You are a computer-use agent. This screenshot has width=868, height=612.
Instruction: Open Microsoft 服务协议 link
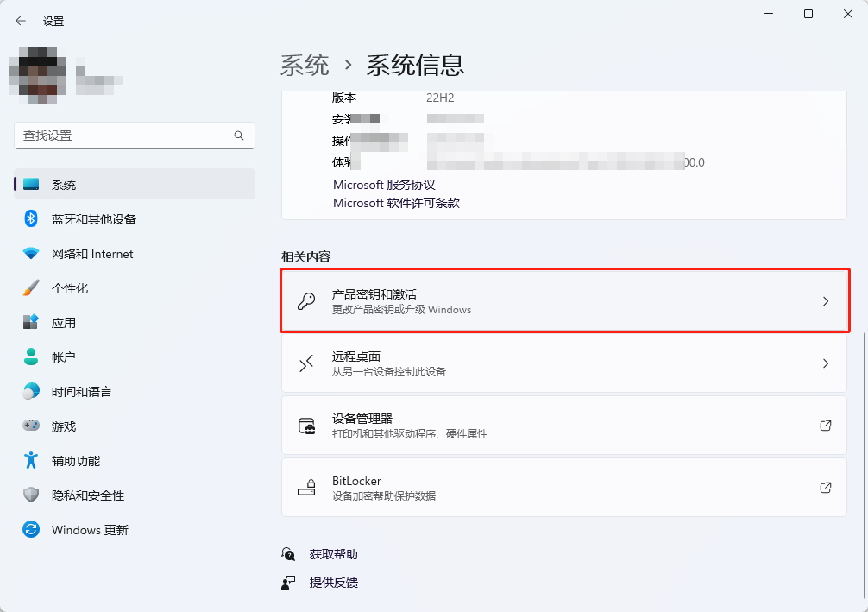[x=383, y=185]
